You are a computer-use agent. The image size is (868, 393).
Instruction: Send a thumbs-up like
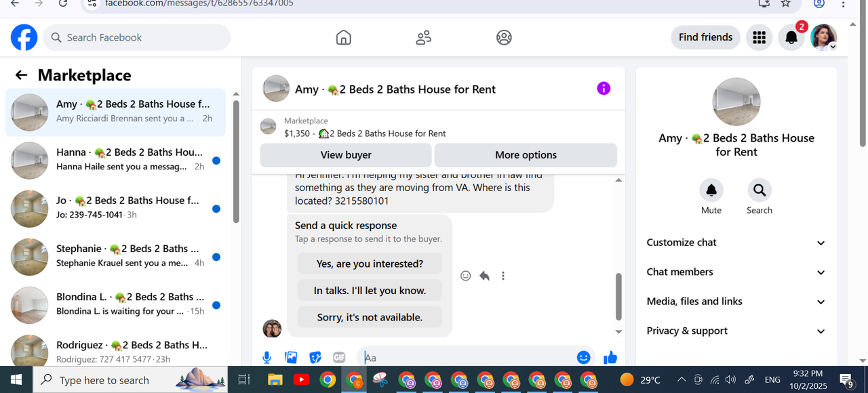click(x=610, y=358)
